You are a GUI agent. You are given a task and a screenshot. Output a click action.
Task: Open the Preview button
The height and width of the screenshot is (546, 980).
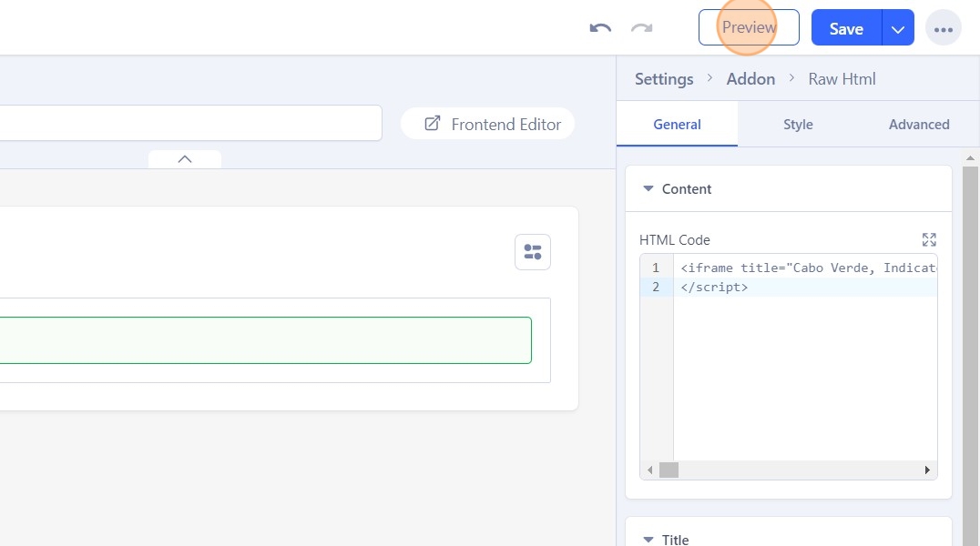click(749, 27)
